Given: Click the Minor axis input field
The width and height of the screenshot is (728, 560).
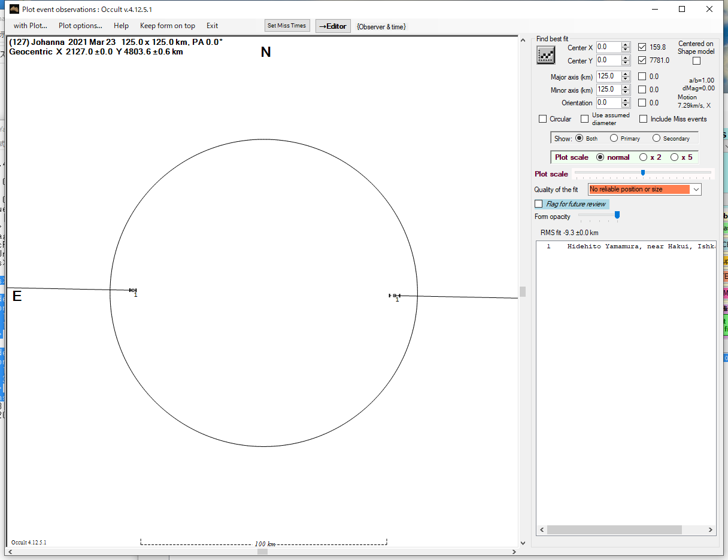Looking at the screenshot, I should coord(608,90).
